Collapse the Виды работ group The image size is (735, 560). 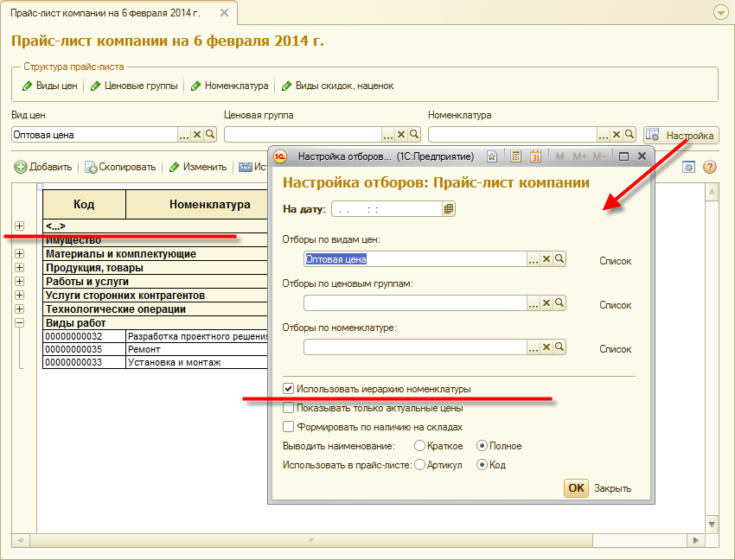click(19, 322)
